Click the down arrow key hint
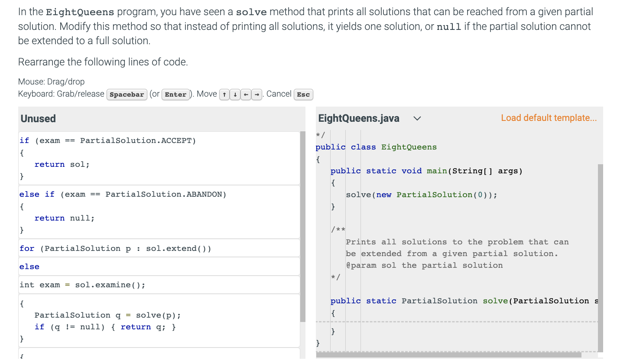Viewport: 617px width, 364px height. pyautogui.click(x=234, y=94)
